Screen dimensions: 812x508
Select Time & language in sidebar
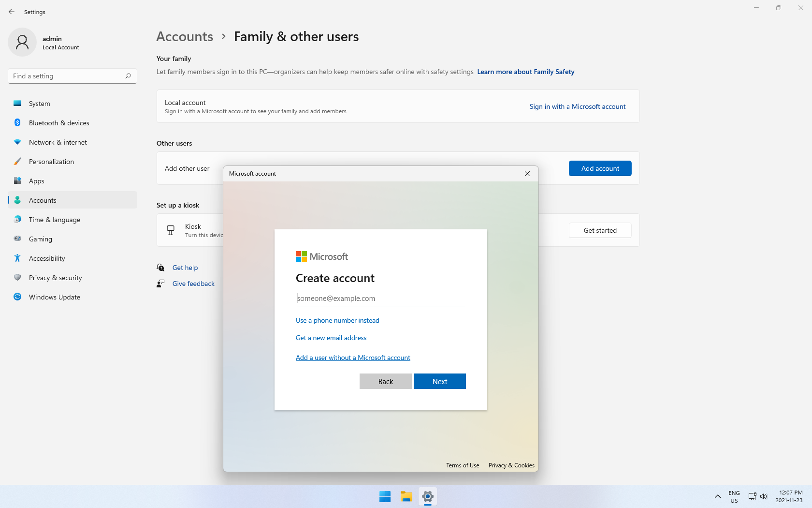point(55,220)
